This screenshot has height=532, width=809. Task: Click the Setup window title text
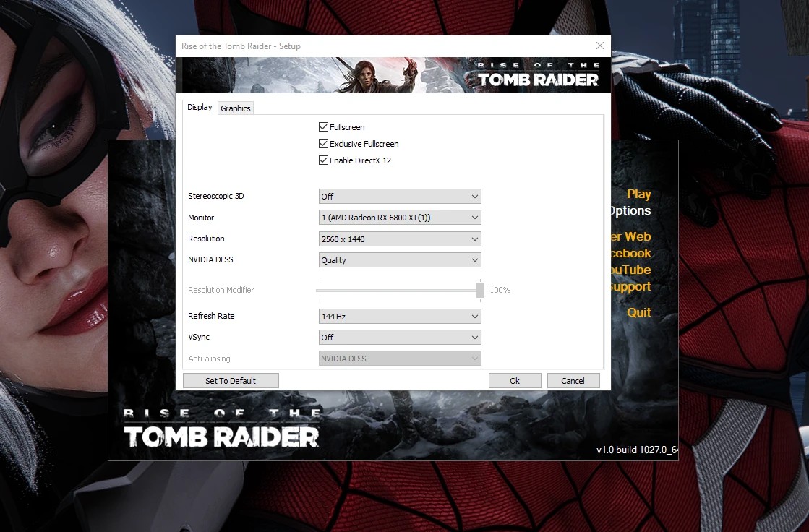[241, 46]
